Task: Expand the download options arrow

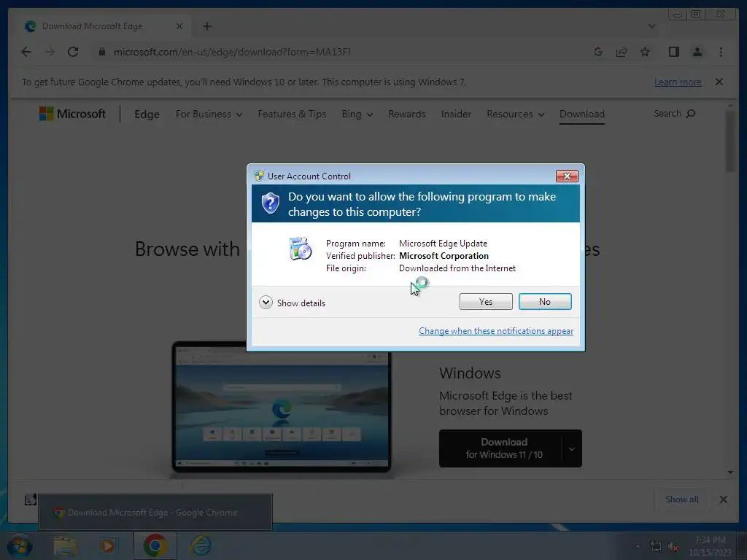Action: coord(572,448)
